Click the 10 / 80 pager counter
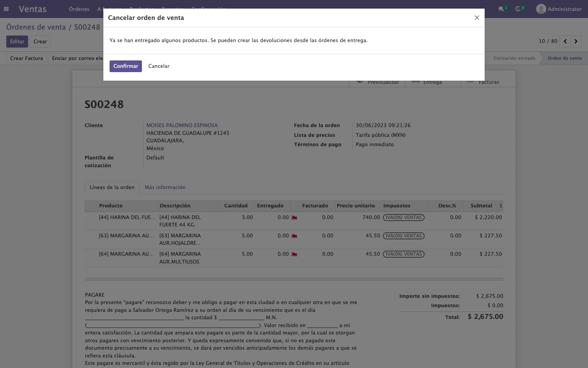 click(x=548, y=41)
